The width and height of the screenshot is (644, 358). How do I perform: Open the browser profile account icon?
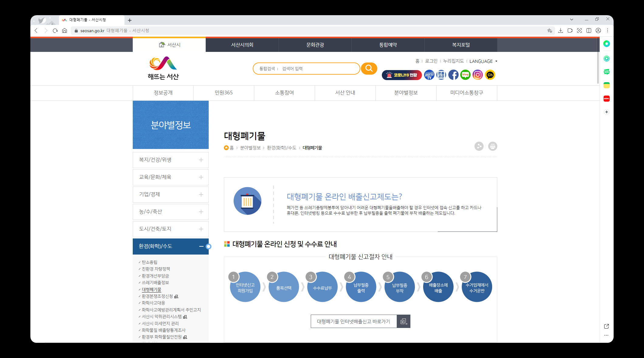click(x=598, y=30)
